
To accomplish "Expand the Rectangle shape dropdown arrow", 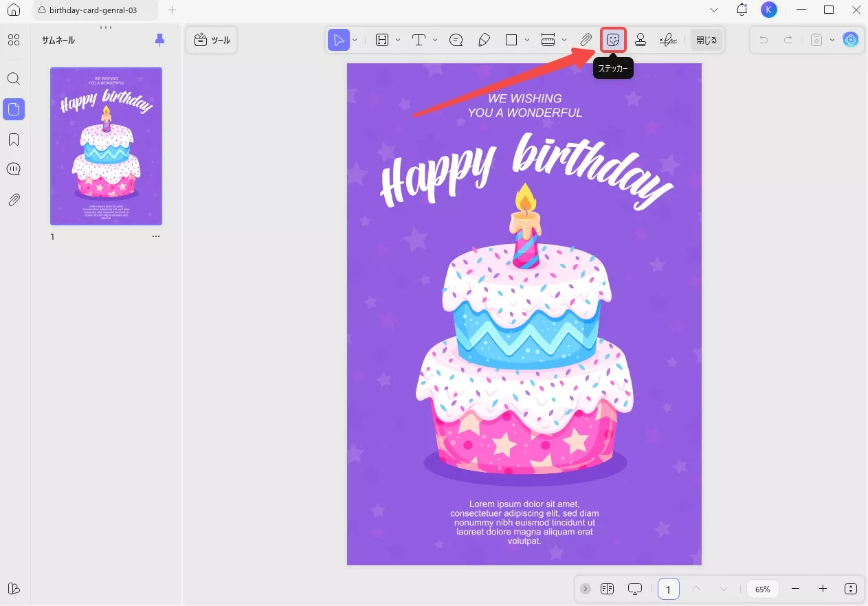I will (527, 40).
